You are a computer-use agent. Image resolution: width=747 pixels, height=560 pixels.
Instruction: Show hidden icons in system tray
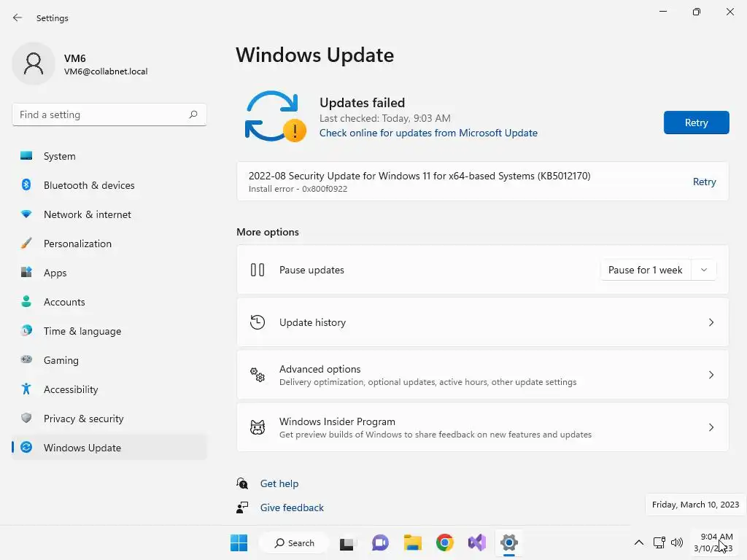[639, 542]
